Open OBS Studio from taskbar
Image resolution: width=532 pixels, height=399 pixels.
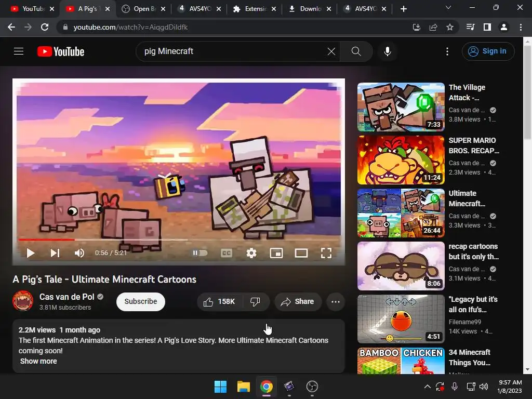312,387
